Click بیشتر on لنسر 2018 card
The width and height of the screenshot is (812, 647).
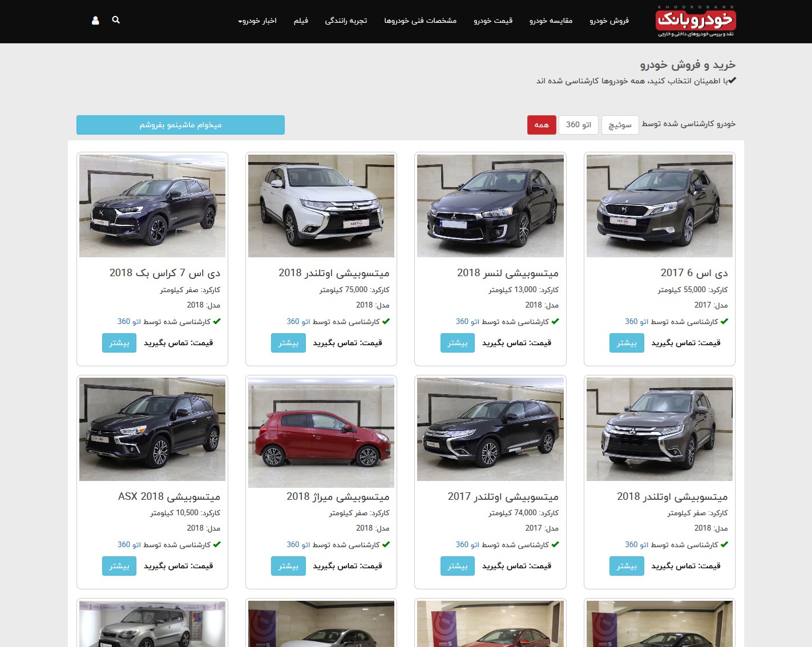458,343
